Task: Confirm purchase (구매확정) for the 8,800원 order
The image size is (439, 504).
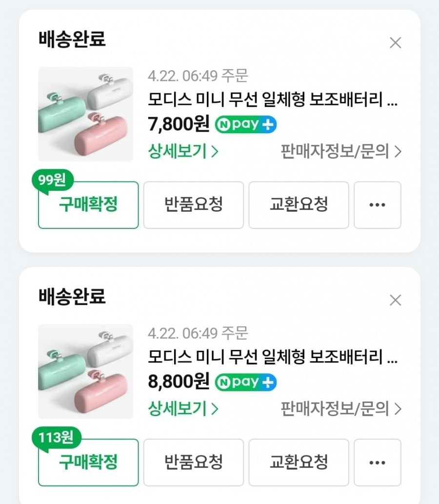Action: click(x=88, y=463)
